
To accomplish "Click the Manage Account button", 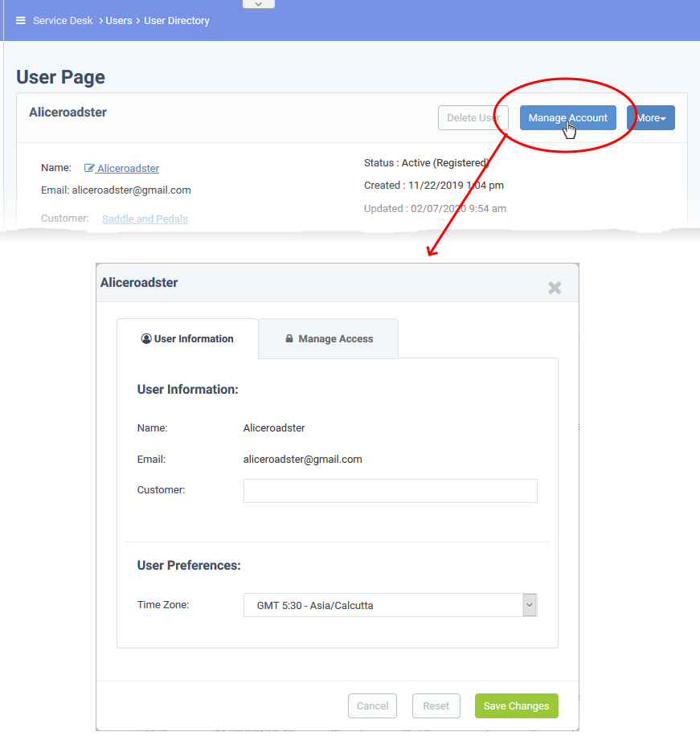I will point(567,118).
